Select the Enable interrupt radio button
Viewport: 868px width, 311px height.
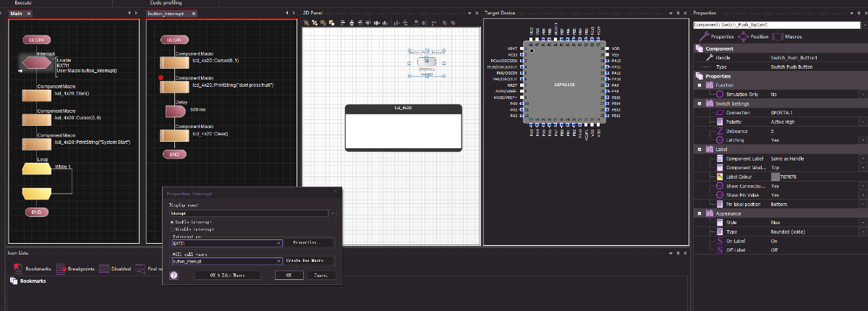pos(171,221)
